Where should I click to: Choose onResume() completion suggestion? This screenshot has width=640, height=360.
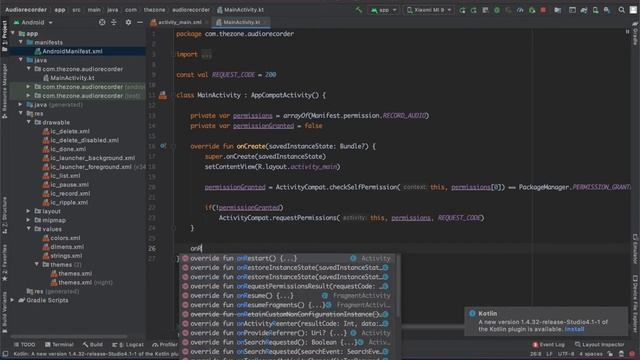tap(287, 296)
